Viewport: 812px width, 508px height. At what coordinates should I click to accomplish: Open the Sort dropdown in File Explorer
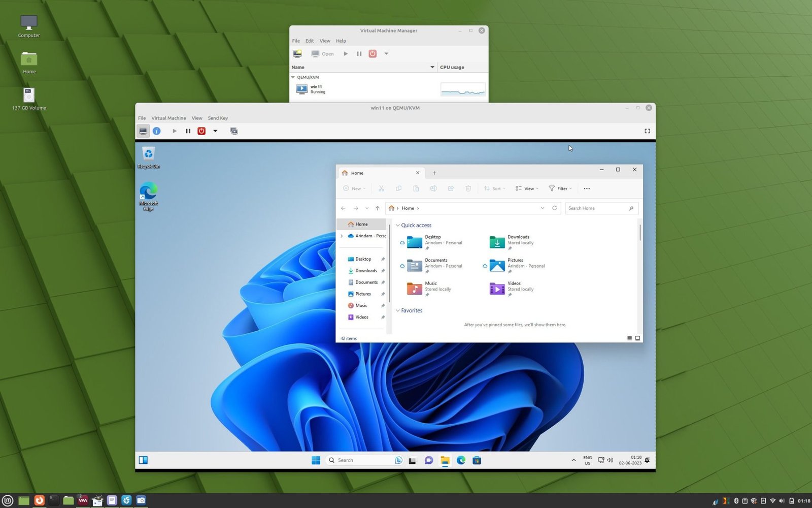click(494, 188)
